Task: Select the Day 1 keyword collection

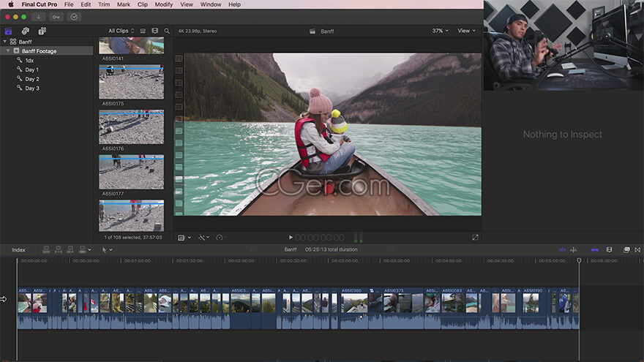Action: 31,69
